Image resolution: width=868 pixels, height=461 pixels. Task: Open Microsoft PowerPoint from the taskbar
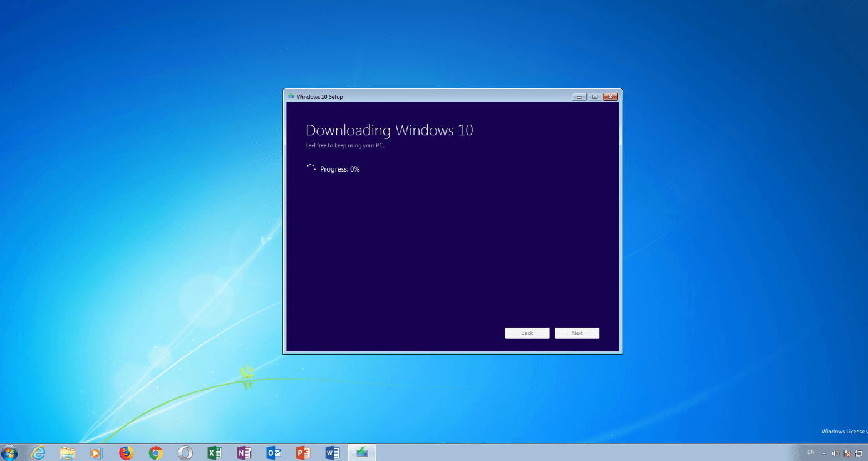303,452
